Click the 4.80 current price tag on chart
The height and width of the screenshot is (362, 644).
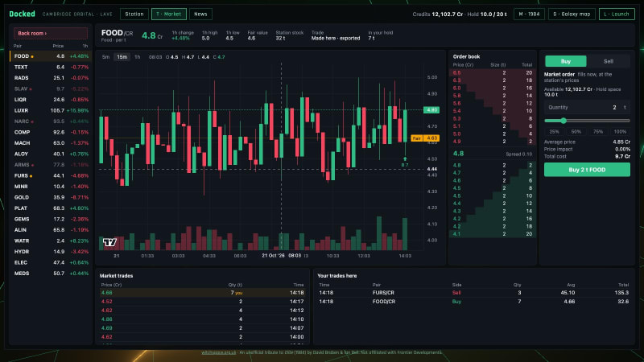pos(431,110)
